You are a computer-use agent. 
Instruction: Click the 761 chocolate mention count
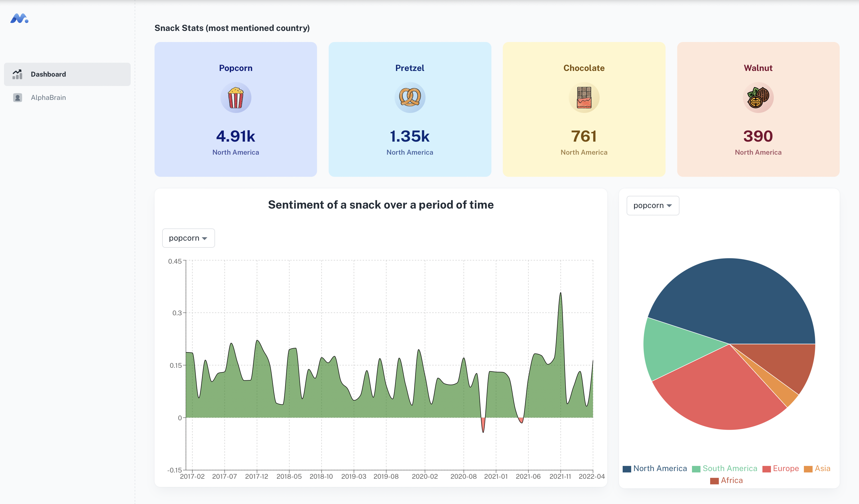pyautogui.click(x=584, y=136)
